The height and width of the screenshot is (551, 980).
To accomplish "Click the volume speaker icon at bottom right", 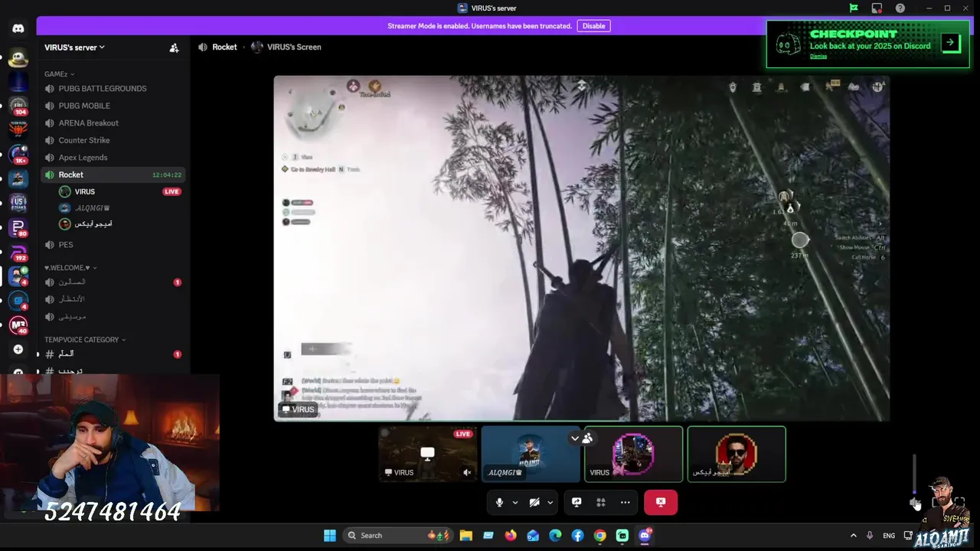I will pyautogui.click(x=914, y=502).
